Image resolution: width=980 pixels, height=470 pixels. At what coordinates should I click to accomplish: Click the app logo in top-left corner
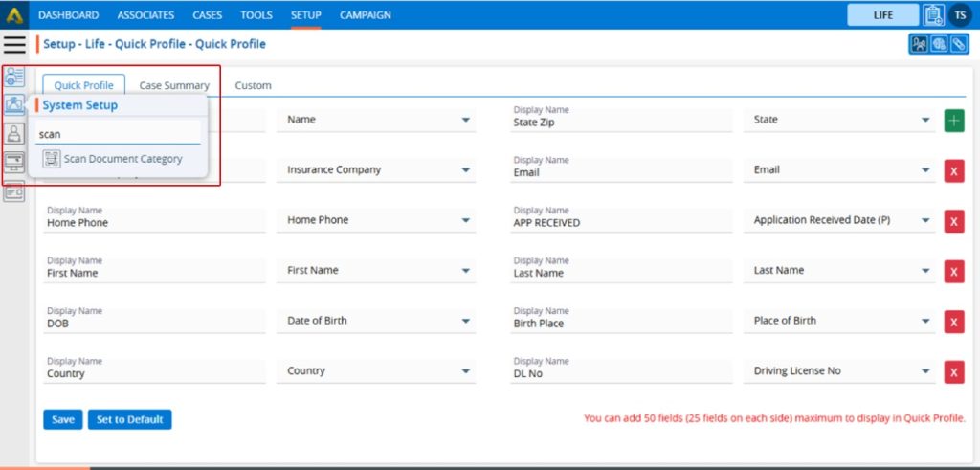click(x=13, y=14)
